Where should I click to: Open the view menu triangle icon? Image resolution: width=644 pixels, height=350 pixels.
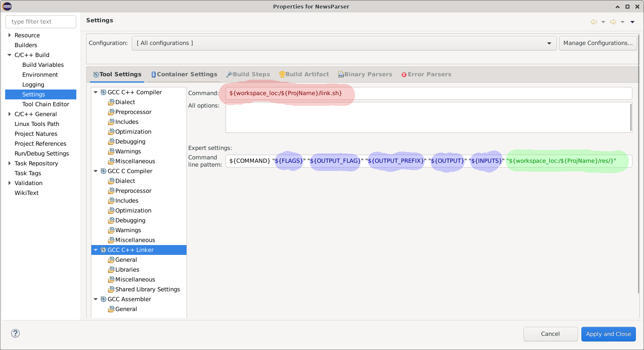[632, 22]
